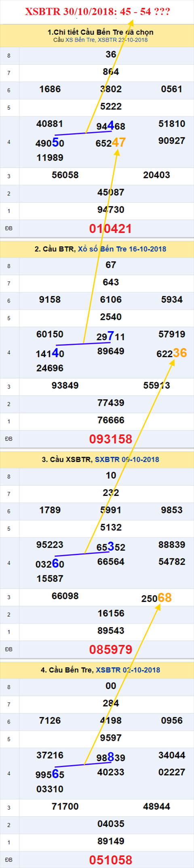Click the number 1686
Image resolution: width=194 pixels, height=868 pixels.
pos(50,89)
